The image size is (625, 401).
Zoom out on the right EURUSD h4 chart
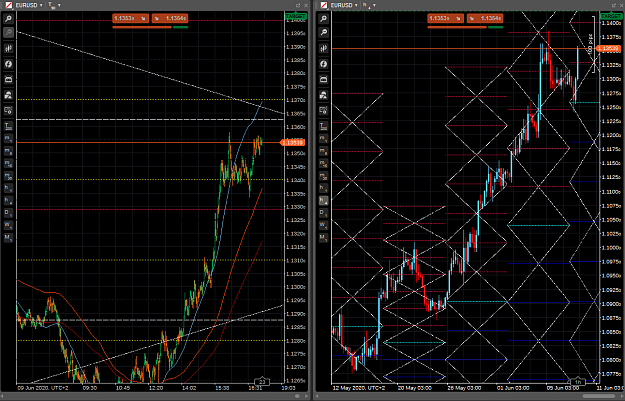pyautogui.click(x=324, y=32)
